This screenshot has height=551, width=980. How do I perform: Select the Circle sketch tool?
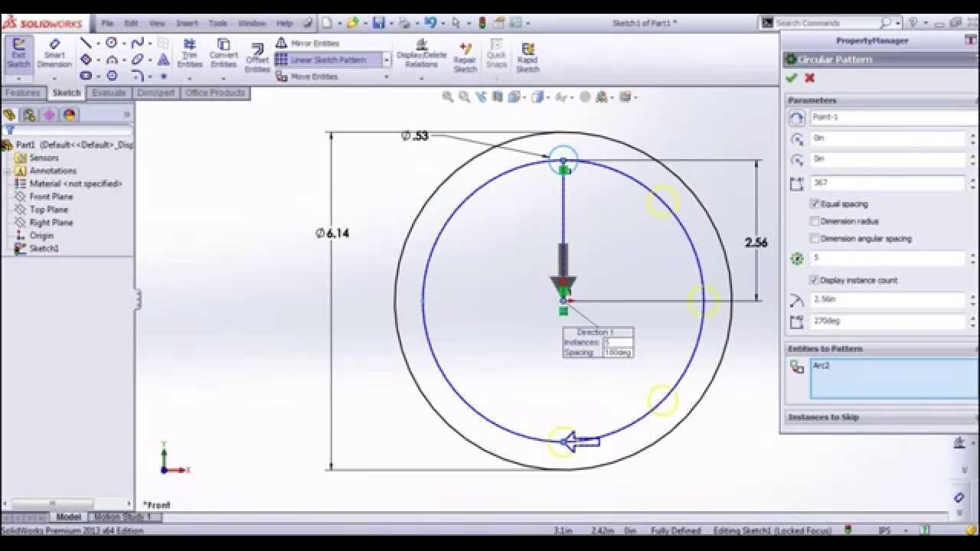[112, 43]
